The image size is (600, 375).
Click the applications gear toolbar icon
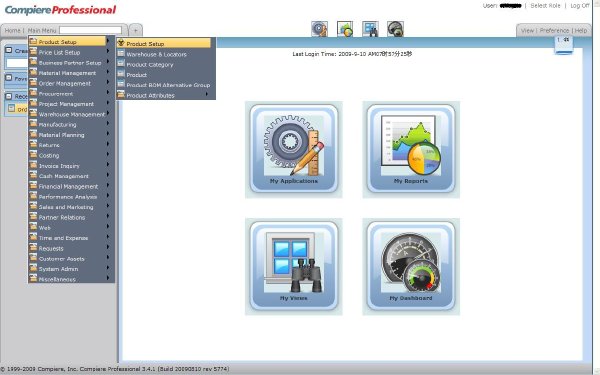tap(320, 29)
